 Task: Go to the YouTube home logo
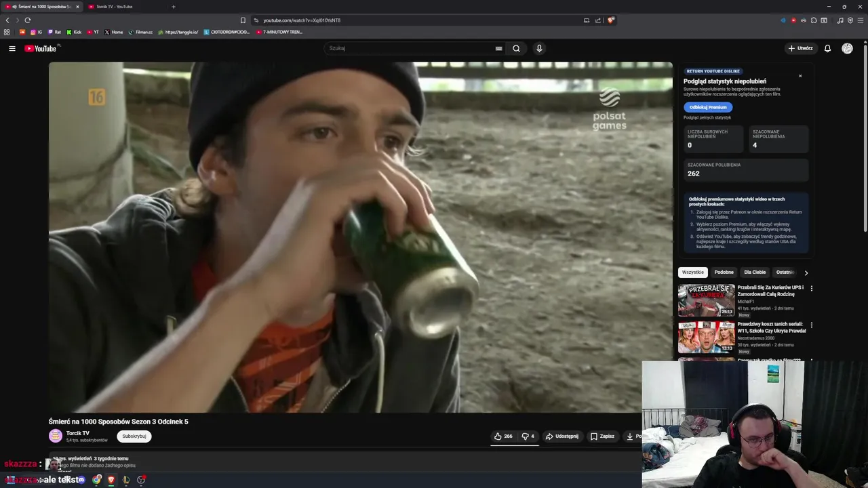[x=41, y=48]
